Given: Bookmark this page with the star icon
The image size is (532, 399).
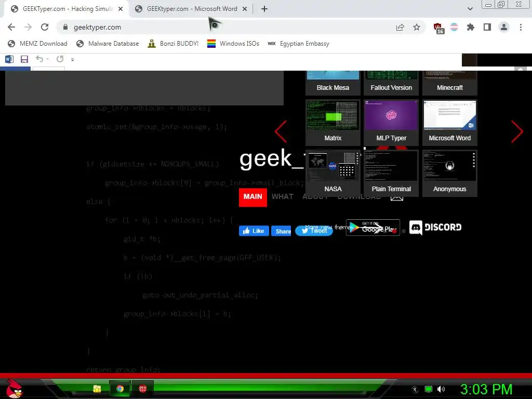Looking at the screenshot, I should coord(417,27).
